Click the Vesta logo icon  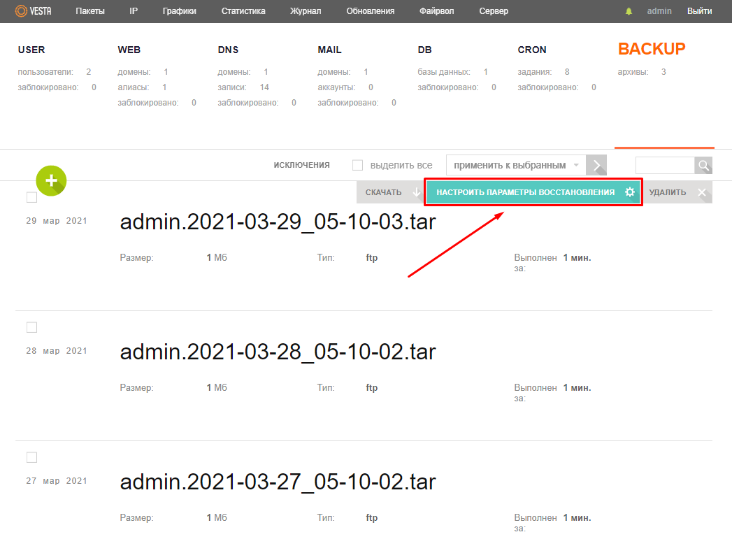(22, 11)
